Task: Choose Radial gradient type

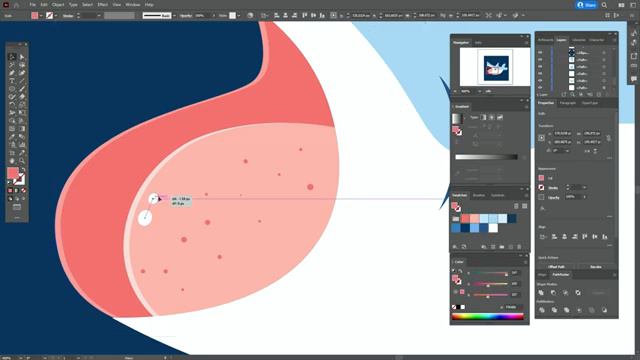Action: pos(491,117)
